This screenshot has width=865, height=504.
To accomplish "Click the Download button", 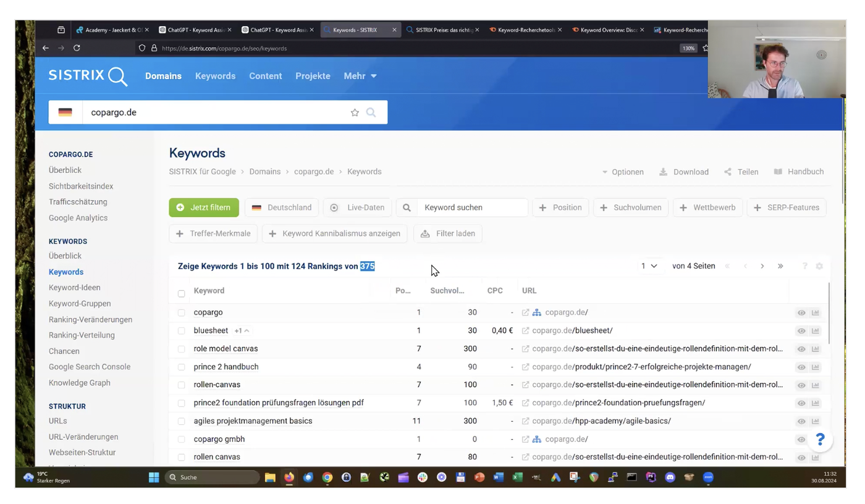I will click(x=684, y=172).
